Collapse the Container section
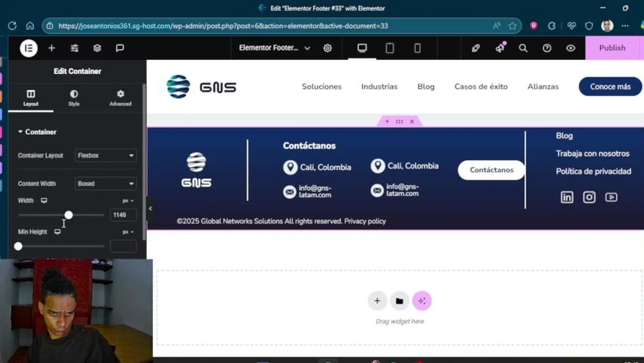This screenshot has width=644, height=363. pos(37,132)
